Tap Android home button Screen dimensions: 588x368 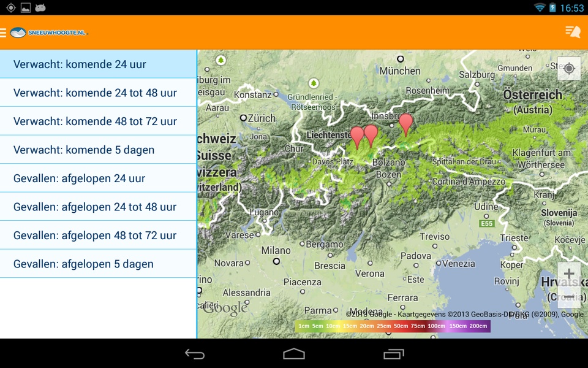point(294,354)
